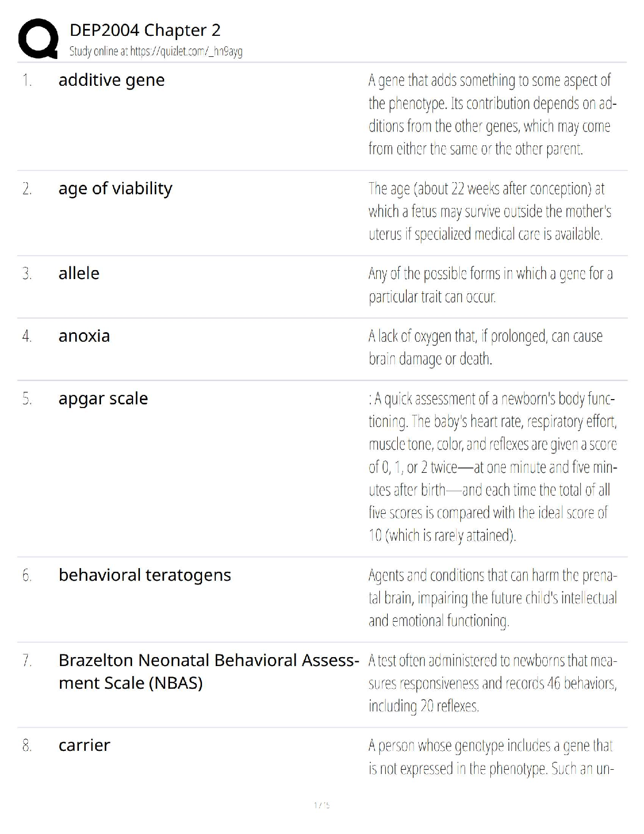
Task: Click the DEP2004 Chapter 2 title
Action: (x=145, y=30)
